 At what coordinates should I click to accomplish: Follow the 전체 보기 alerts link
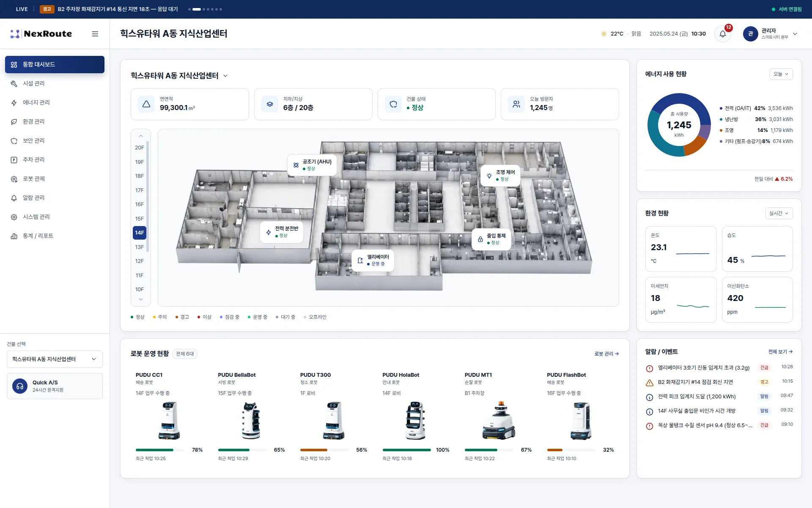pyautogui.click(x=780, y=352)
